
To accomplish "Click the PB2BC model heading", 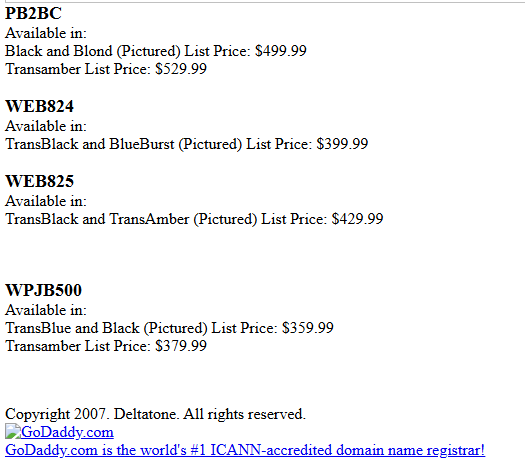I will click(x=33, y=14).
